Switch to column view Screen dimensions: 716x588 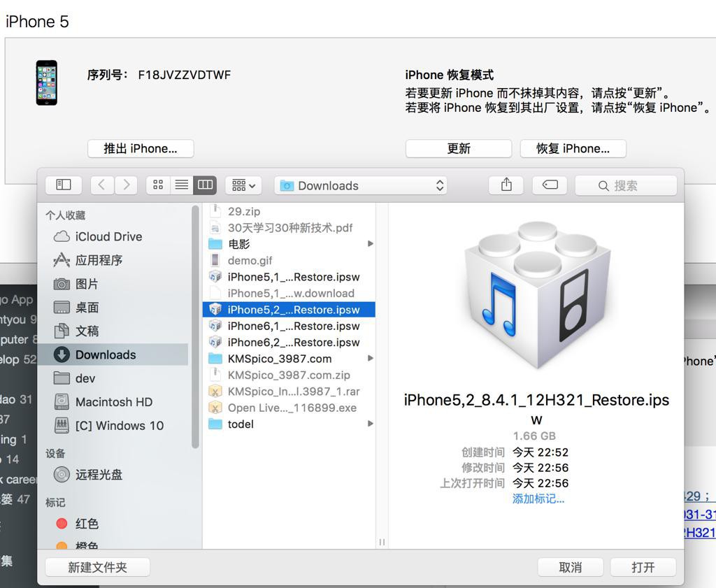[205, 185]
